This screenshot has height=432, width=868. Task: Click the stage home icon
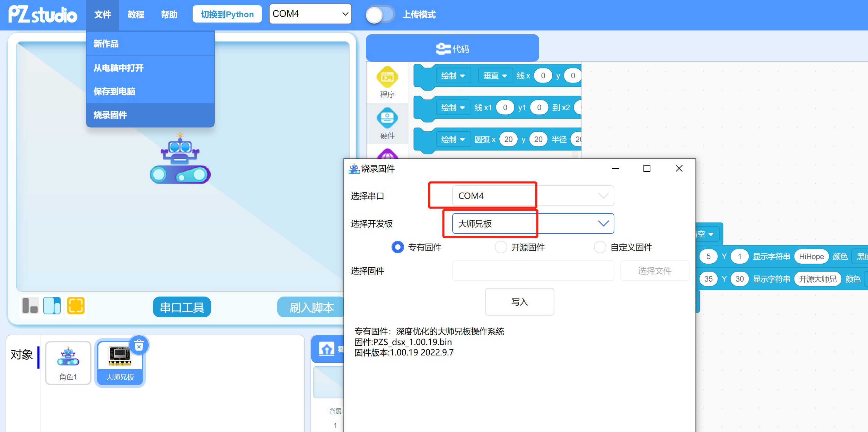[327, 349]
